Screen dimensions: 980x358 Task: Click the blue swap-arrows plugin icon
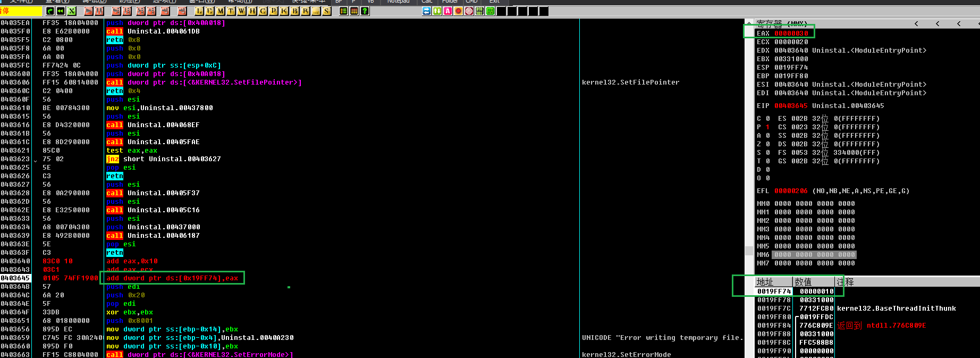click(427, 11)
